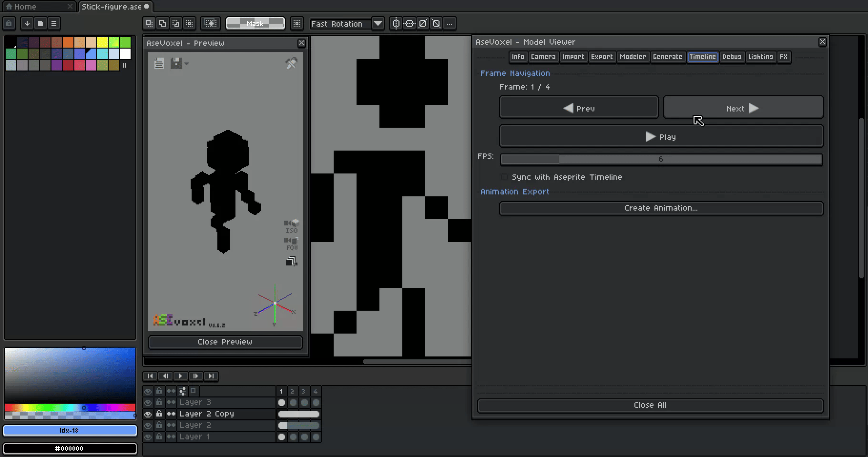
Task: Click the Stick-figure.ase document tab
Action: (x=115, y=6)
